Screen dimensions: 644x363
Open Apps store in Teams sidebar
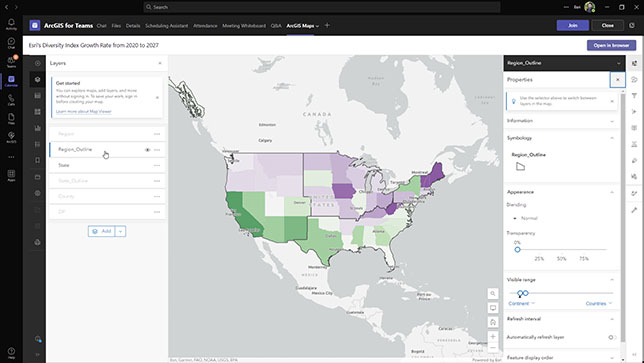[x=11, y=176]
